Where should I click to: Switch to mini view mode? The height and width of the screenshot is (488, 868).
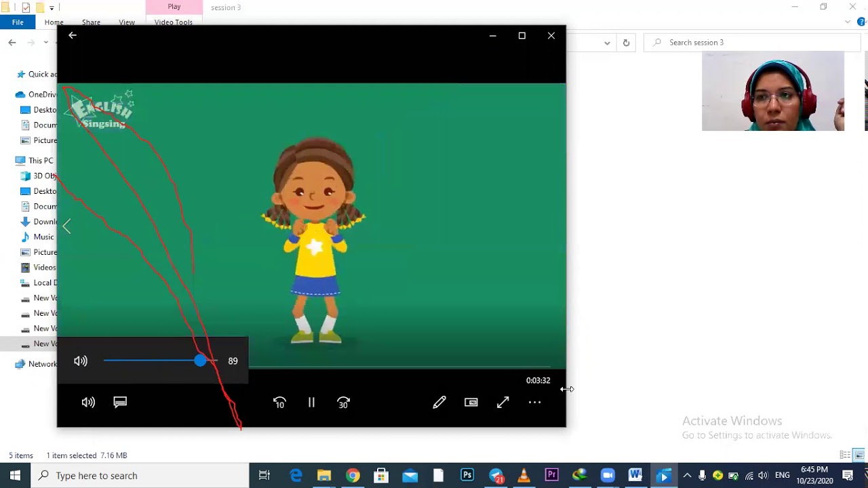tap(471, 403)
